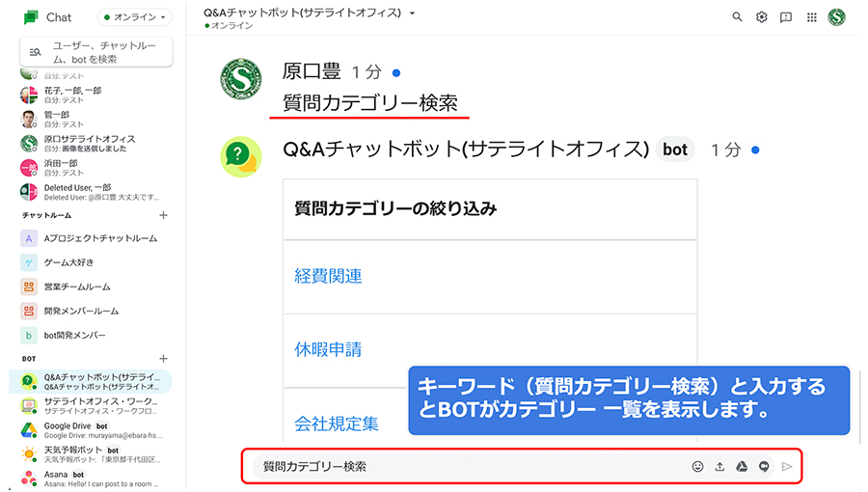This screenshot has height=492, width=868.
Task: Click the search magnifier icon at top
Action: click(x=737, y=17)
